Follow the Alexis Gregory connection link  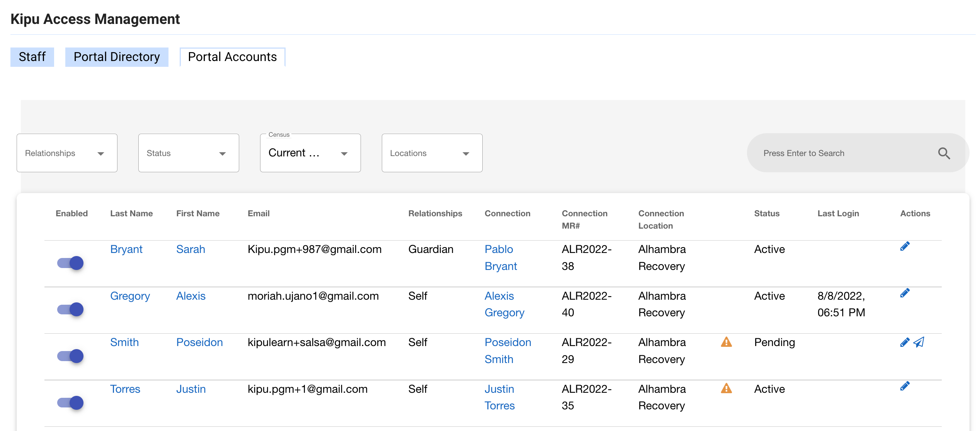coord(504,304)
